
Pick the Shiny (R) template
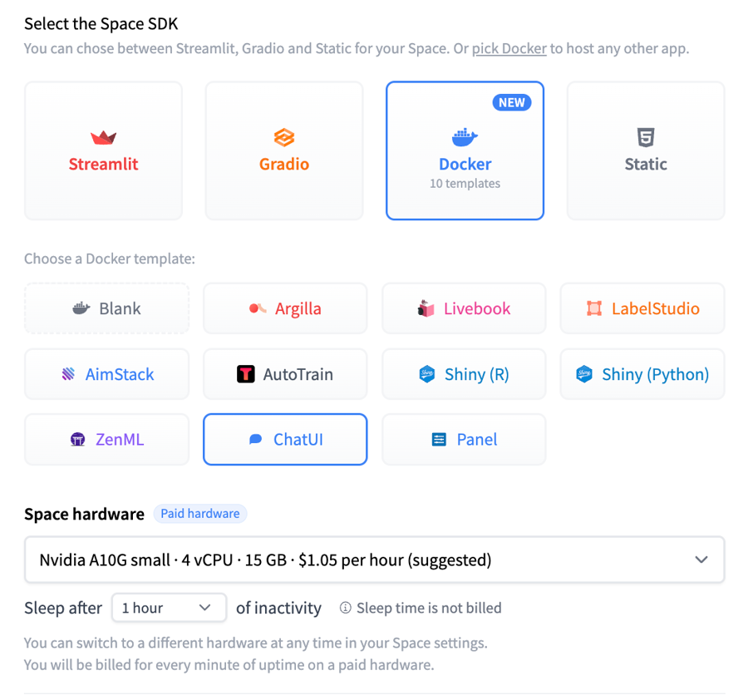(x=464, y=374)
